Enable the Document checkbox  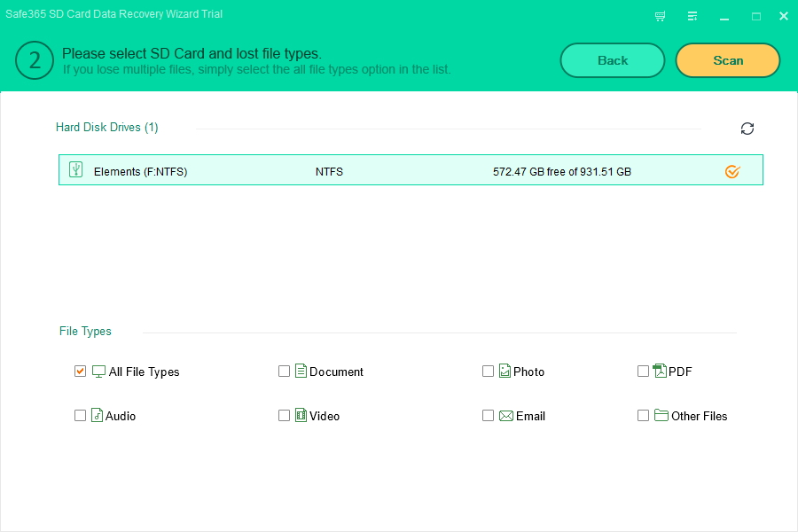point(284,372)
